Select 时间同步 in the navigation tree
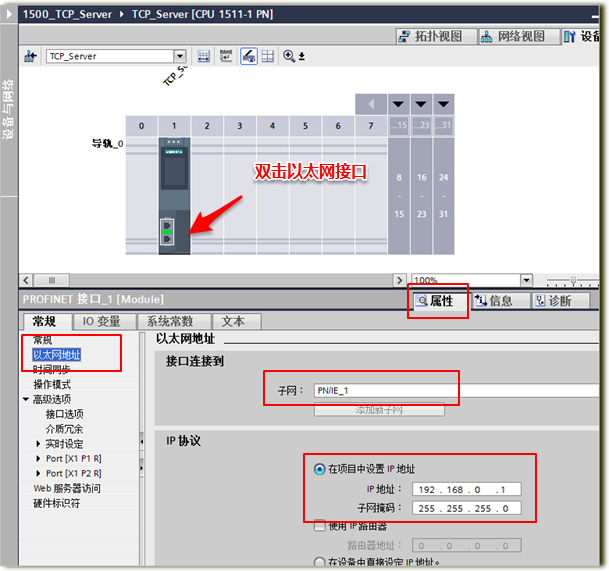609x571 pixels. [x=52, y=369]
